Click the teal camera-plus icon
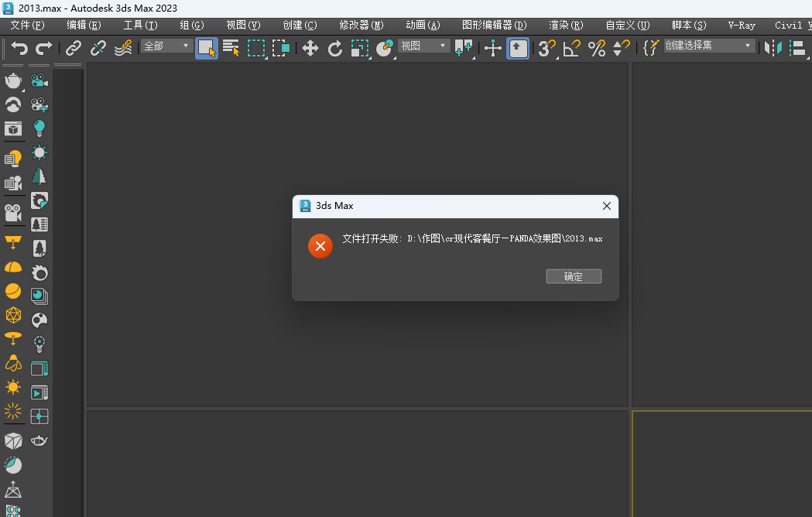The height and width of the screenshot is (517, 812). tap(39, 104)
